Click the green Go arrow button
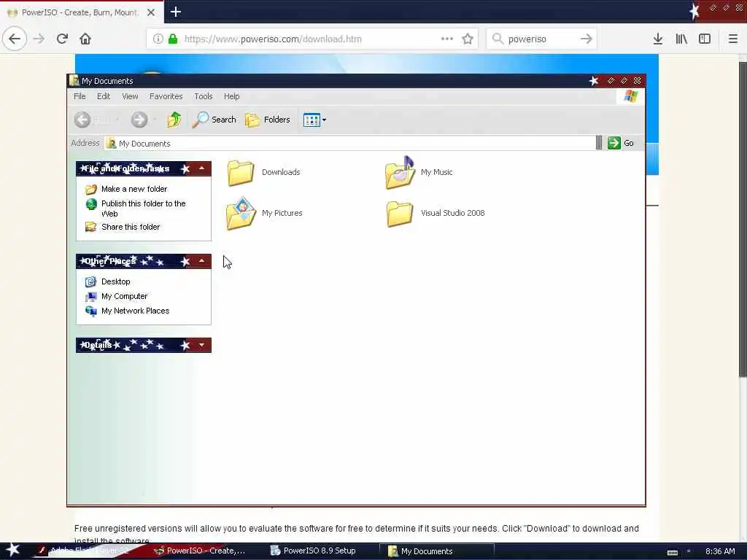 [614, 143]
